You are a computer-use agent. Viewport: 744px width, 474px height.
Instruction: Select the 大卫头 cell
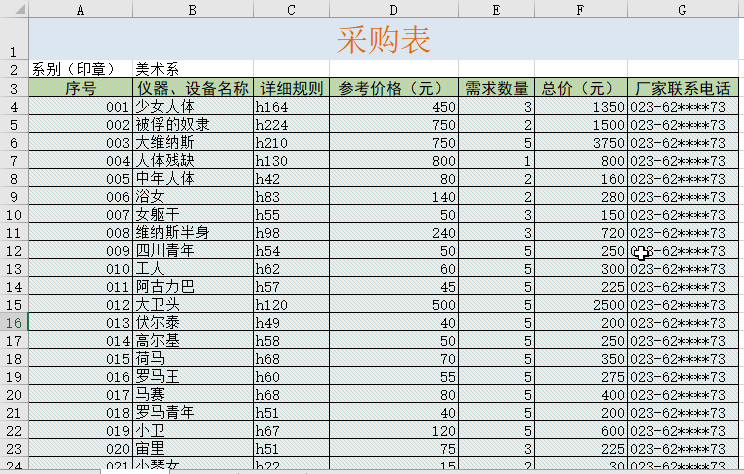pyautogui.click(x=192, y=304)
